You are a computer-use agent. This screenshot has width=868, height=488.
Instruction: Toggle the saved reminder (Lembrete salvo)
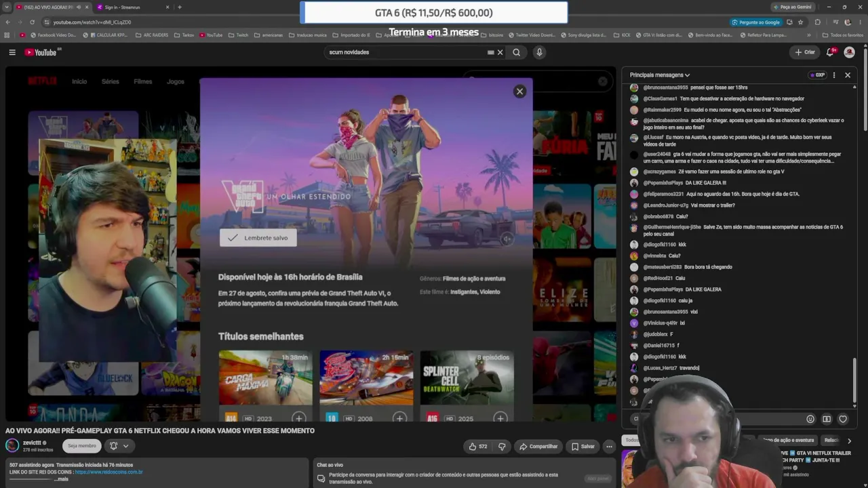click(x=258, y=238)
